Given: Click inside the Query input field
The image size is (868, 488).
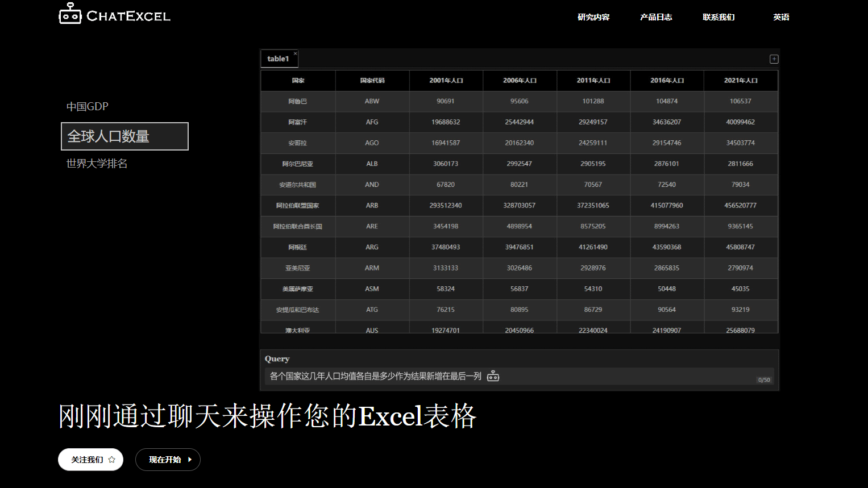Looking at the screenshot, I should [x=369, y=376].
